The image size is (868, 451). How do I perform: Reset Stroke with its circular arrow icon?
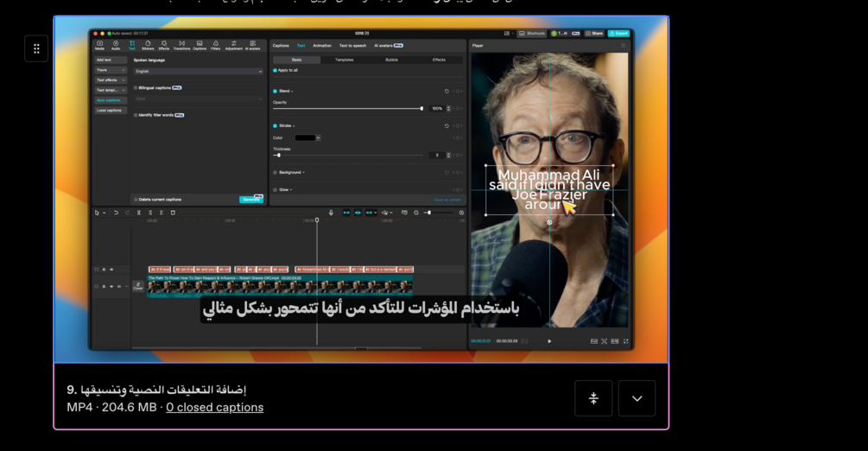point(447,126)
